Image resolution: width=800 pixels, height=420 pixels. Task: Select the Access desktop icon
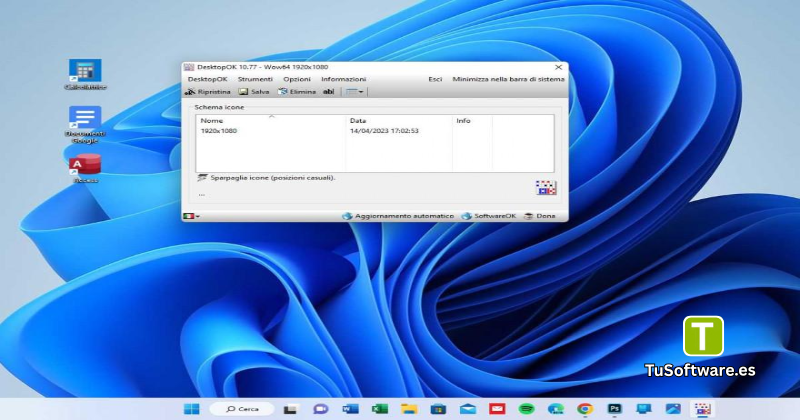point(85,168)
